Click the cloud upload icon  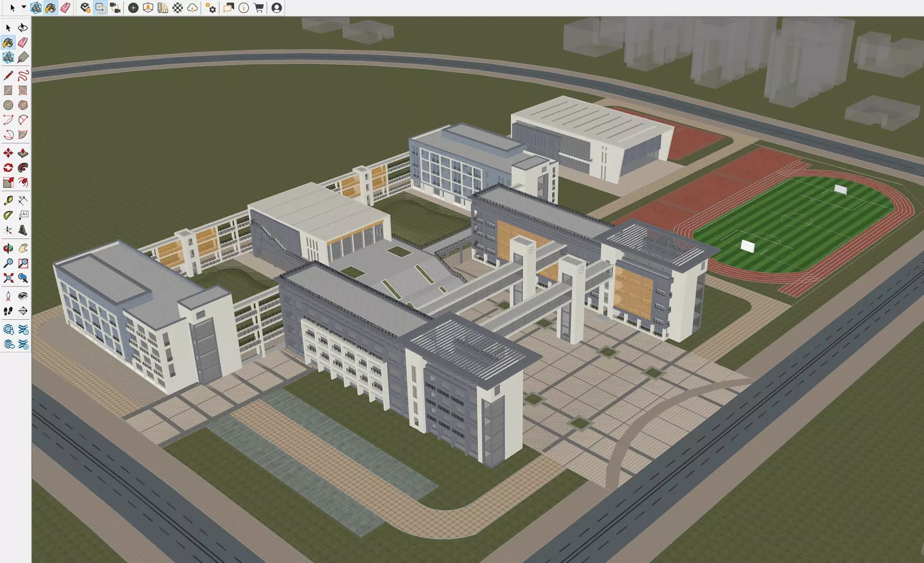tap(193, 8)
